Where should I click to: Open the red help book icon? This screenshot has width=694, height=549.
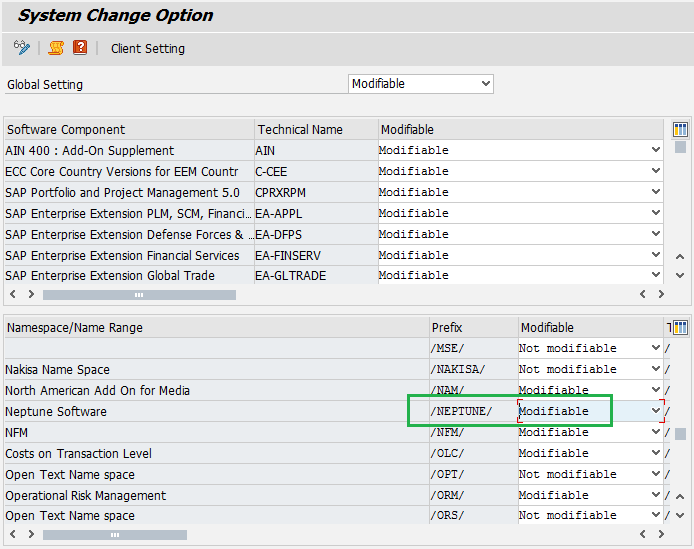coord(80,48)
